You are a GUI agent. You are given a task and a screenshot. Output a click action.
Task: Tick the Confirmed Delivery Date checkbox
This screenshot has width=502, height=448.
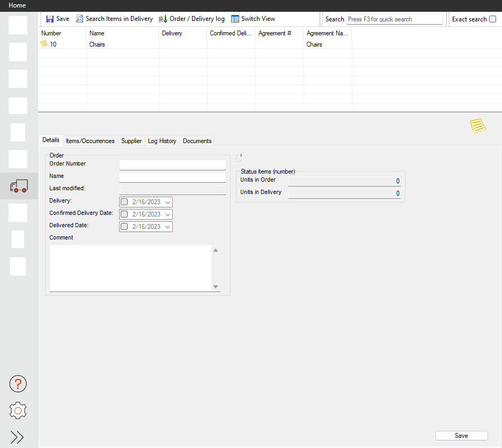click(x=124, y=214)
